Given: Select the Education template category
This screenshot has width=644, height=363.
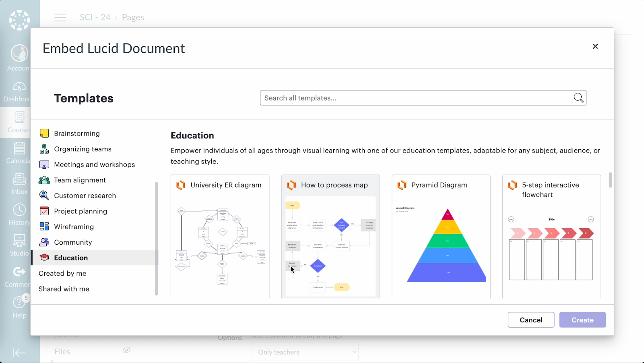Looking at the screenshot, I should coord(95,258).
